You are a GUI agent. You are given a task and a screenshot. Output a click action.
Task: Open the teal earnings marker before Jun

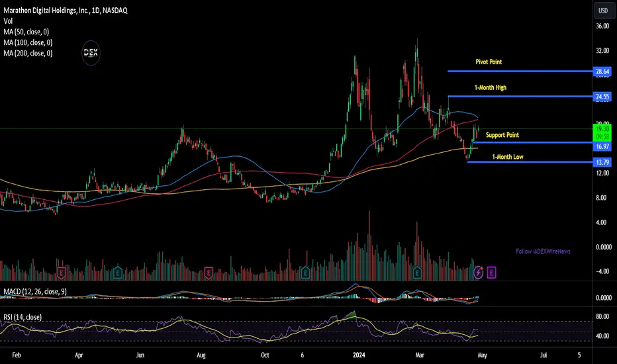point(118,272)
